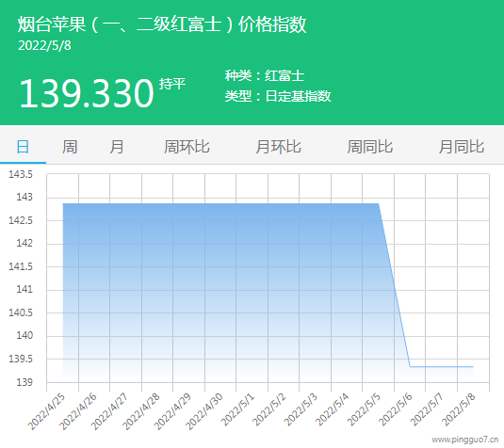The height and width of the screenshot is (448, 504).
Task: Click the 持平 status label
Action: click(172, 84)
